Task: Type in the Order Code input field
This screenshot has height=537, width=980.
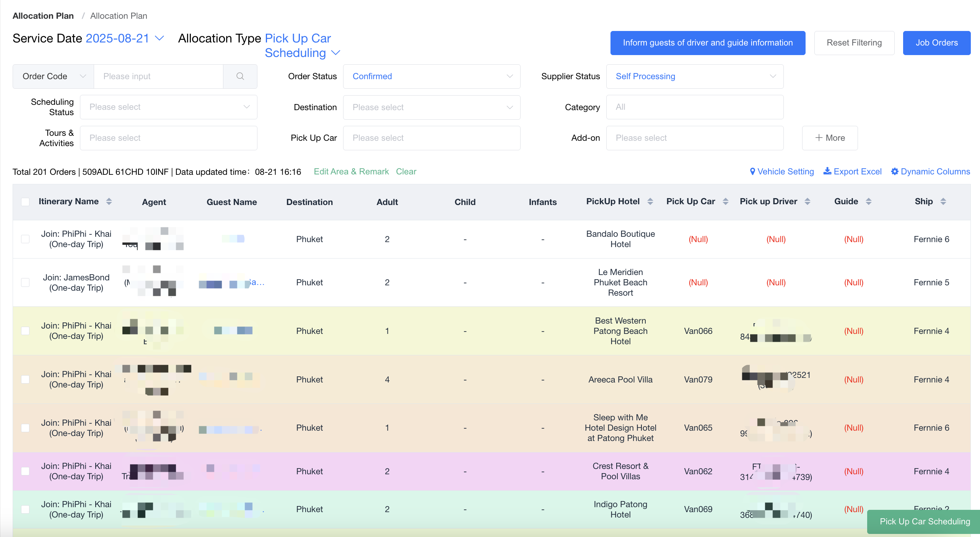Action: 158,76
